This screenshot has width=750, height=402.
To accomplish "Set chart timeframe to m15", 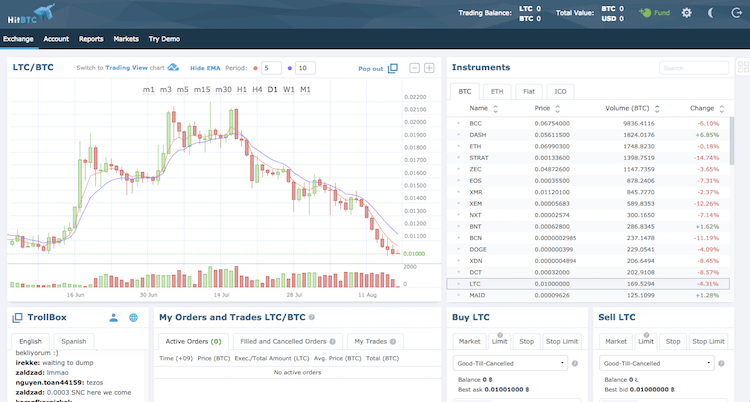I will point(202,89).
